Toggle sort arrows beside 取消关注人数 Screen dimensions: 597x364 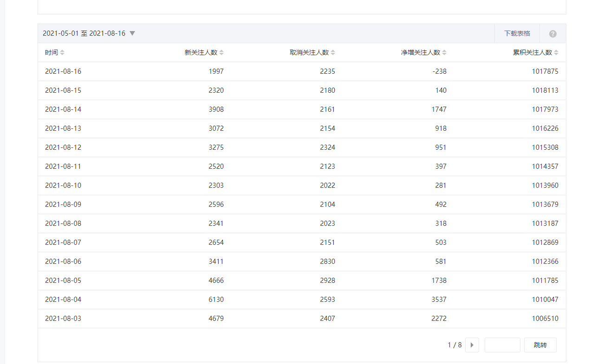coord(333,53)
